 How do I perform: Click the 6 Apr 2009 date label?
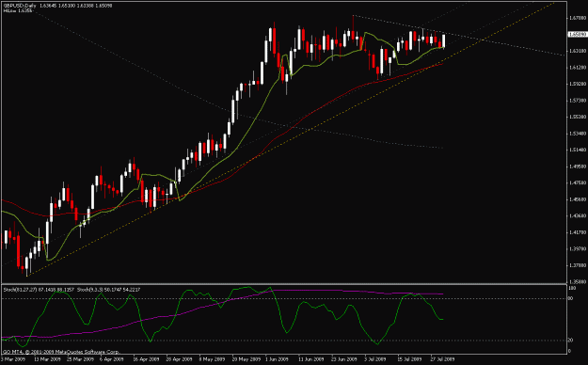(x=113, y=359)
